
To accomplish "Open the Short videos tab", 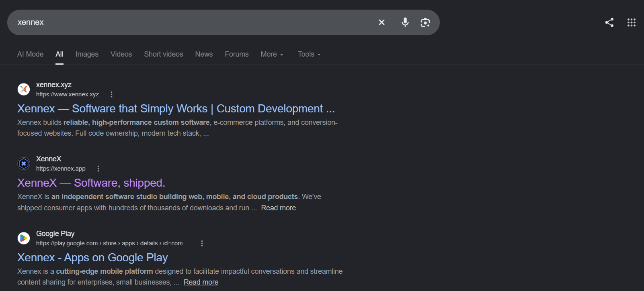I will pos(164,54).
